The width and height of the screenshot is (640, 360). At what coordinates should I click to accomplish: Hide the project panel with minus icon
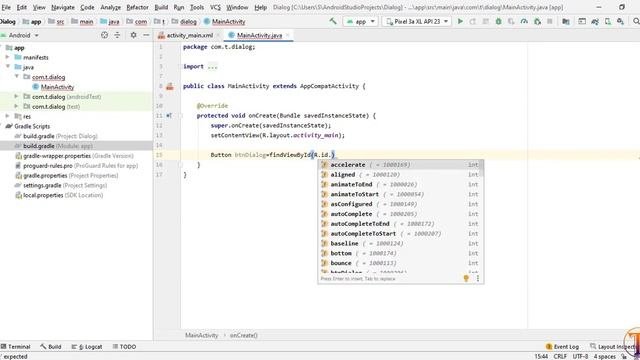tap(146, 36)
